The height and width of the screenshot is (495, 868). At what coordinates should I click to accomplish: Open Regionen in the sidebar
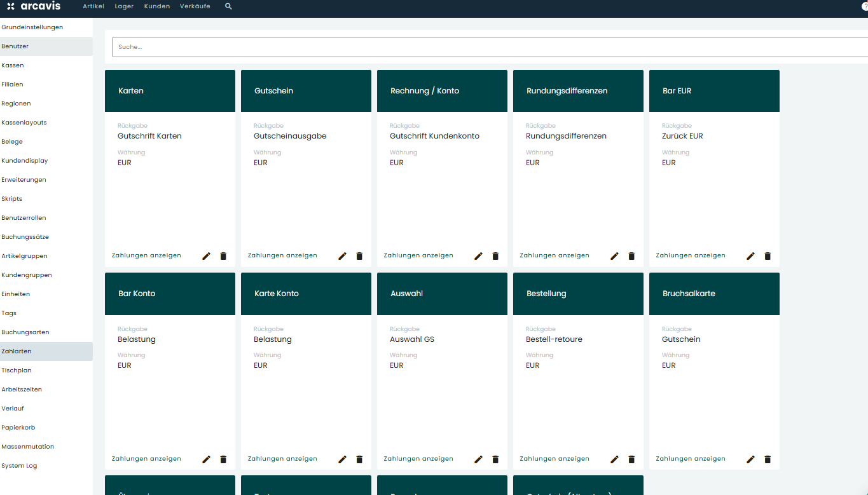pyautogui.click(x=46, y=104)
